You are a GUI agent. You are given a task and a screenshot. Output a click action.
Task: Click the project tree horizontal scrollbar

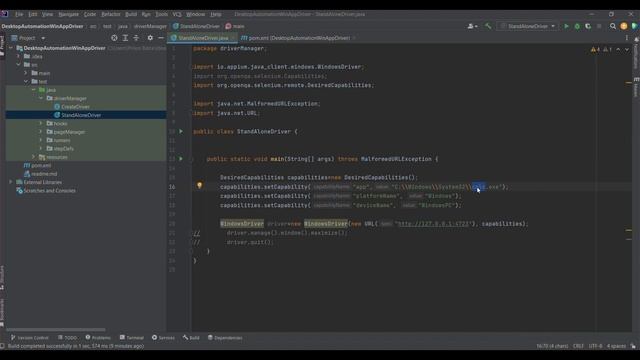(56, 329)
